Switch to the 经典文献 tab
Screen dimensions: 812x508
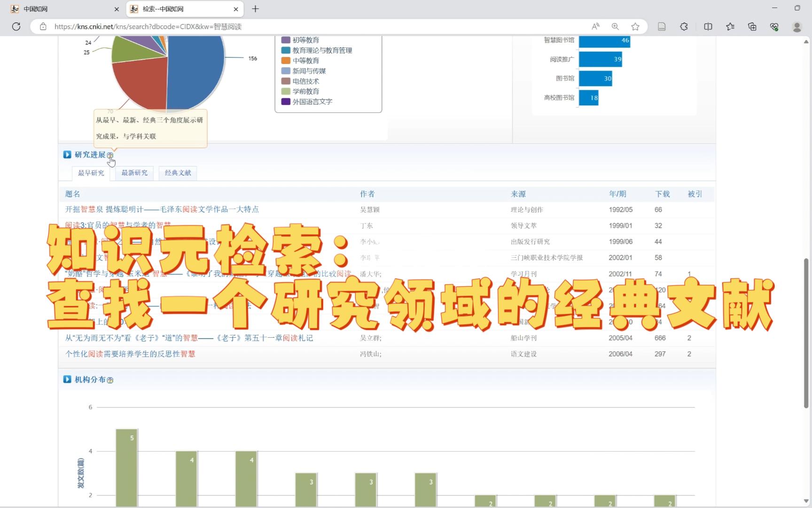coord(178,173)
